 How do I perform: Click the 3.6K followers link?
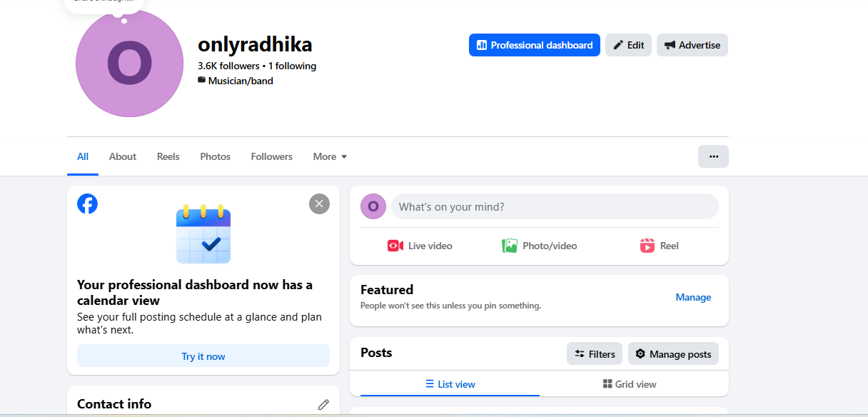pyautogui.click(x=228, y=66)
